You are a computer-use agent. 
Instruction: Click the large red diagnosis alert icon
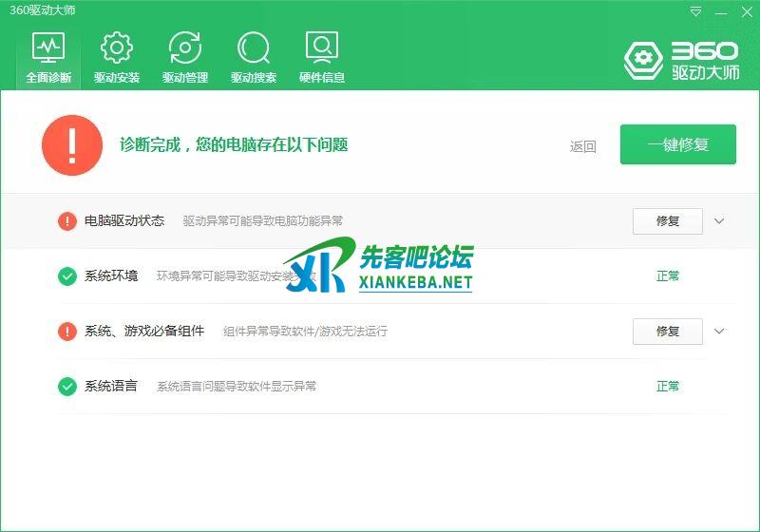(x=72, y=145)
